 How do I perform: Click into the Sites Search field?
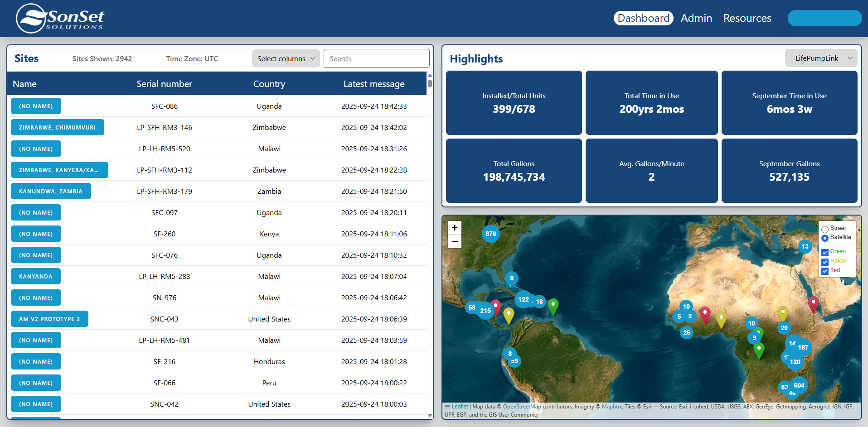pos(376,59)
